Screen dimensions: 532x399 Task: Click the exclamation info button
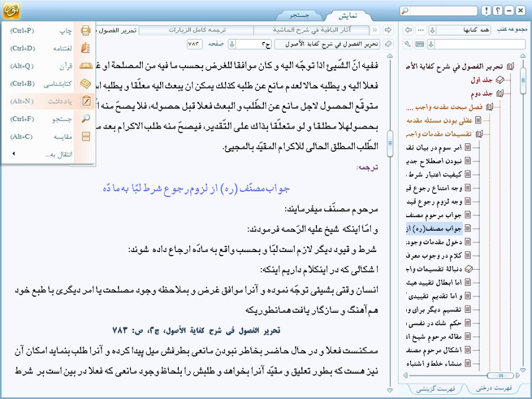(486, 11)
